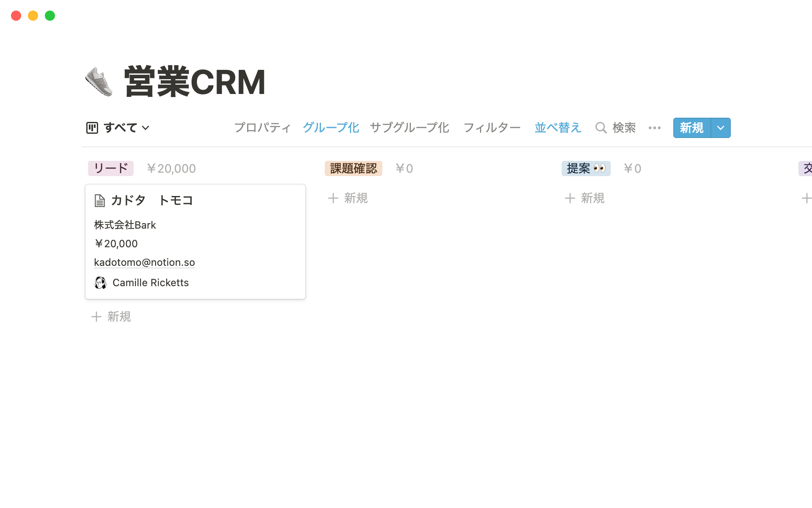Viewport: 812px width, 508px height.
Task: Click plus icon under 課題確認 column
Action: (333, 198)
